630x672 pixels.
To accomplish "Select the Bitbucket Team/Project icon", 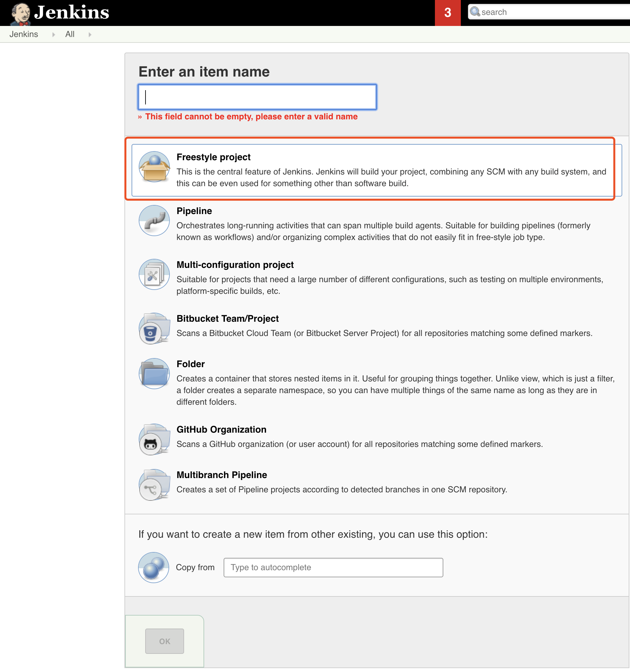I will coord(154,328).
